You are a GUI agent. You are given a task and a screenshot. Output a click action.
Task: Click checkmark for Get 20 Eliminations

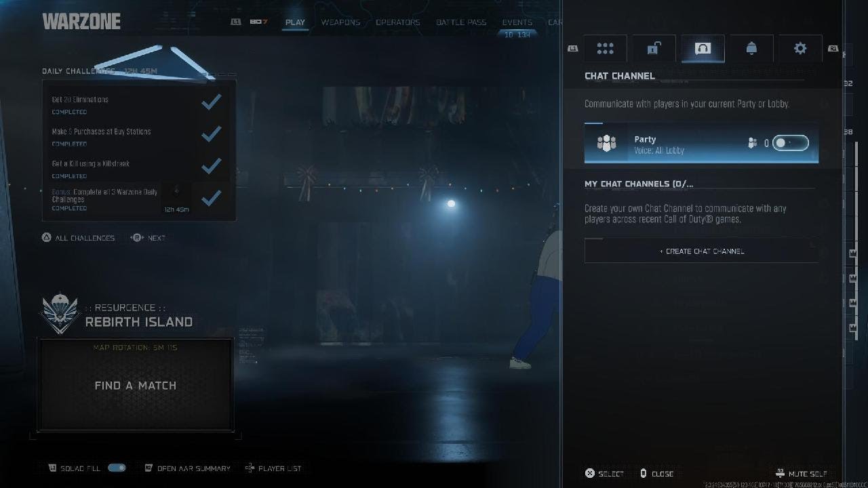click(x=212, y=102)
